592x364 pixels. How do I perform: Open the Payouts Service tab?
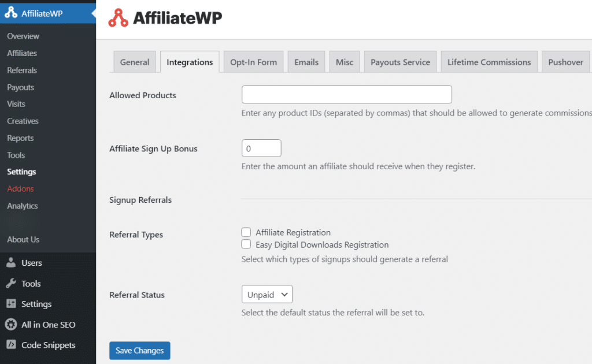[x=400, y=62]
